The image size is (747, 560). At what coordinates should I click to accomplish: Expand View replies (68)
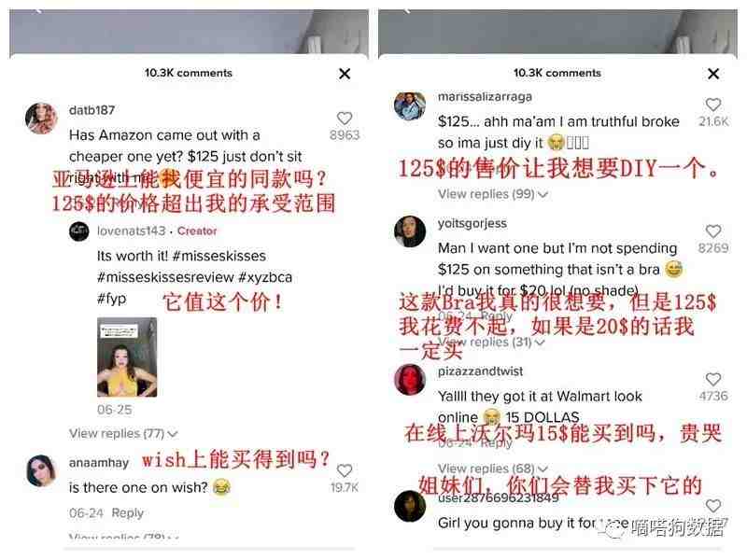[493, 469]
